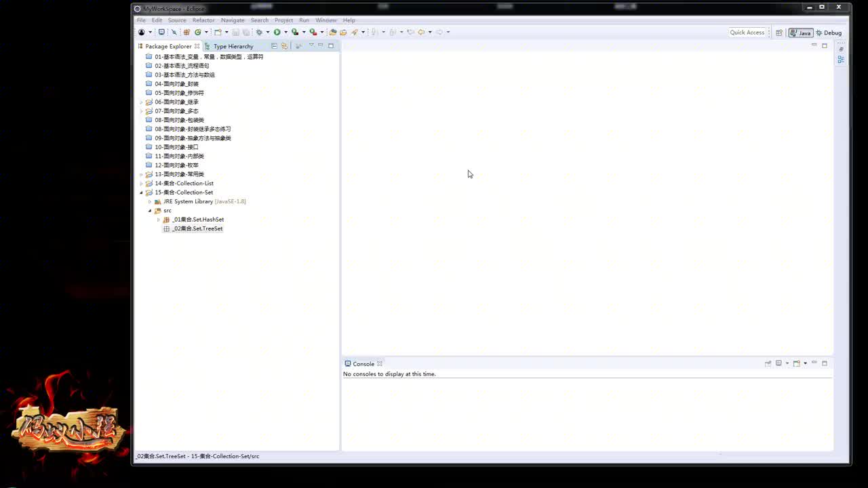This screenshot has width=868, height=488.
Task: Expand the _01集合.Set.HashSet package
Action: click(x=158, y=220)
